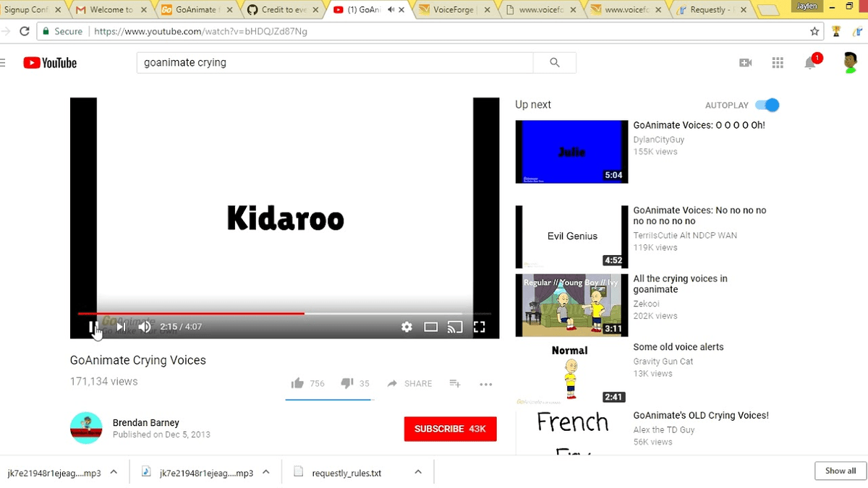The height and width of the screenshot is (488, 868).
Task: Open notifications bell
Action: tap(810, 63)
